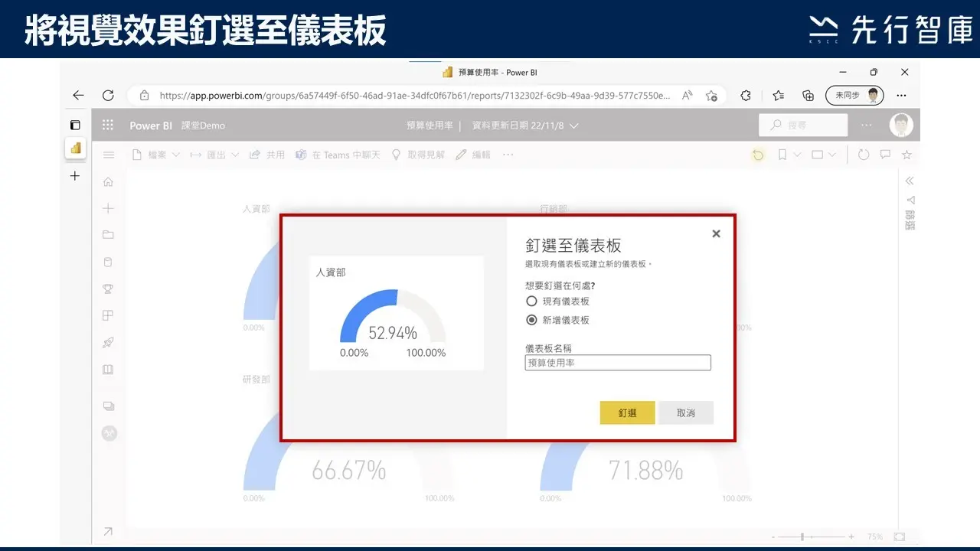Open Home in Power BI sidebar
This screenshot has height=551, width=980.
[108, 182]
